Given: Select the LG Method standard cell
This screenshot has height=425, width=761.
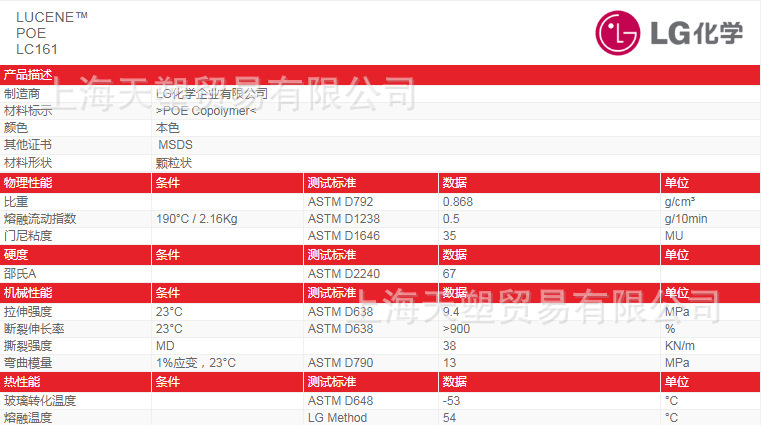Looking at the screenshot, I should pyautogui.click(x=337, y=417).
